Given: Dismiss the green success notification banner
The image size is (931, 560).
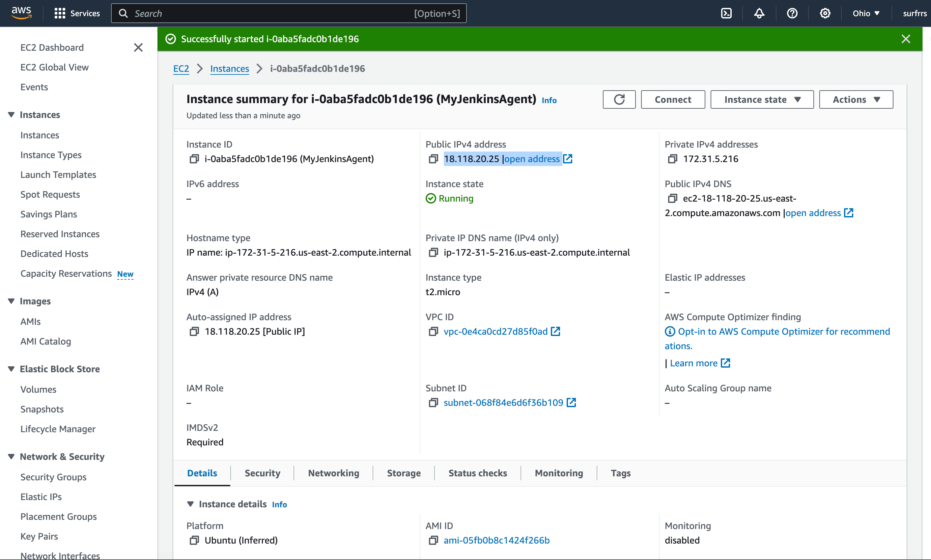Looking at the screenshot, I should (905, 39).
